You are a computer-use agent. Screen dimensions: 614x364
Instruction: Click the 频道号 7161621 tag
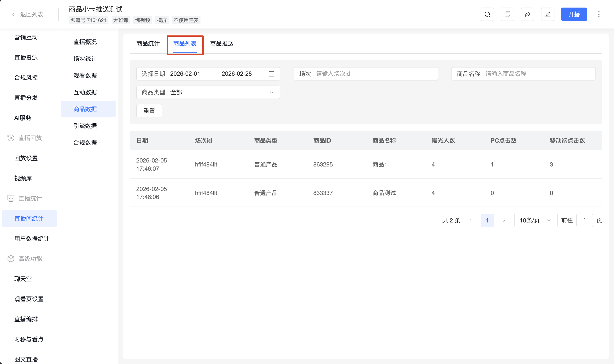[x=88, y=20]
